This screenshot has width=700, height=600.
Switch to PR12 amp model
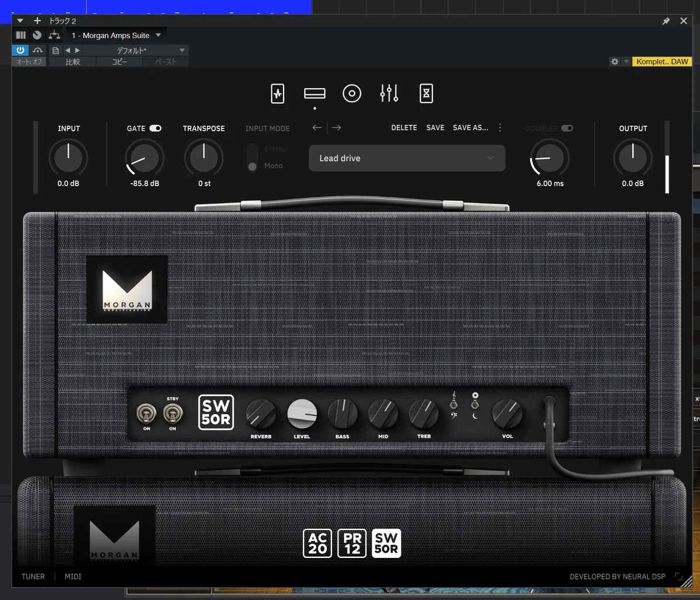coord(352,543)
